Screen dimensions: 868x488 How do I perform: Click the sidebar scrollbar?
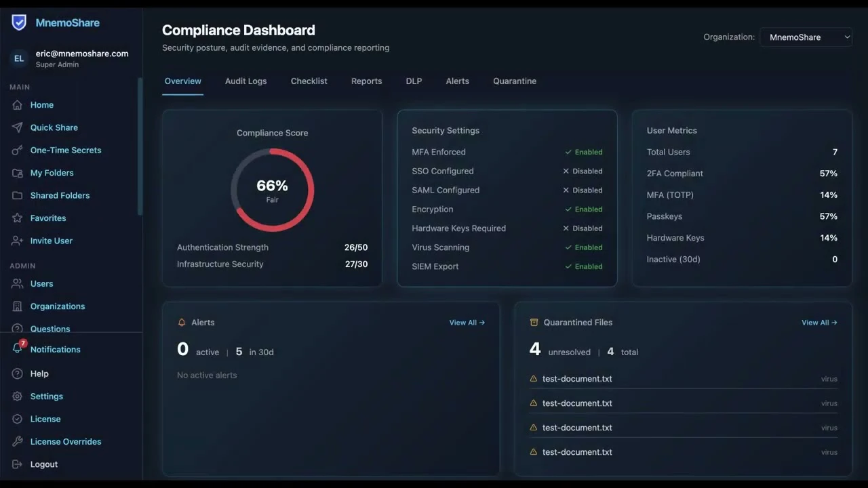click(140, 146)
